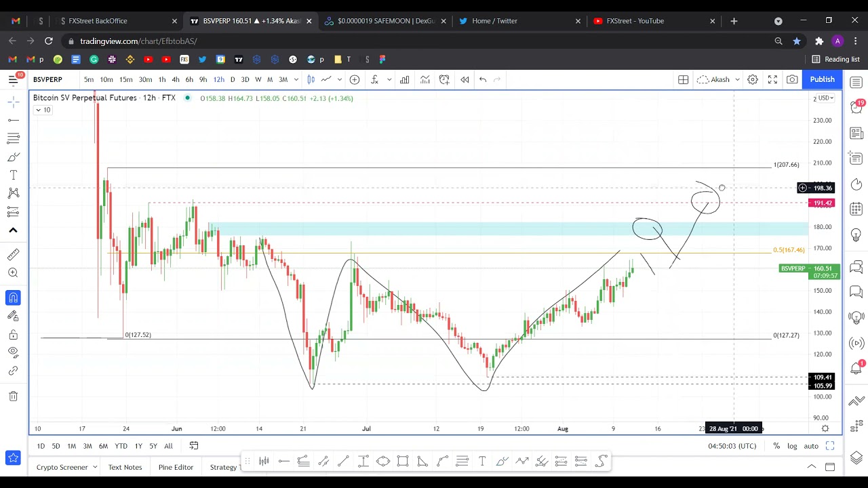This screenshot has width=868, height=488.
Task: Collapse the left toolbar favorites arrow
Action: click(13, 230)
